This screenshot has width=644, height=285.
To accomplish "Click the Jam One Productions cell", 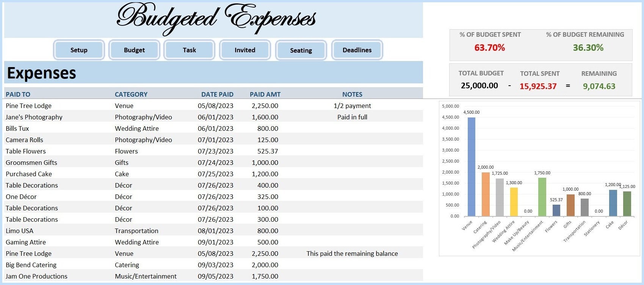I will (x=36, y=276).
